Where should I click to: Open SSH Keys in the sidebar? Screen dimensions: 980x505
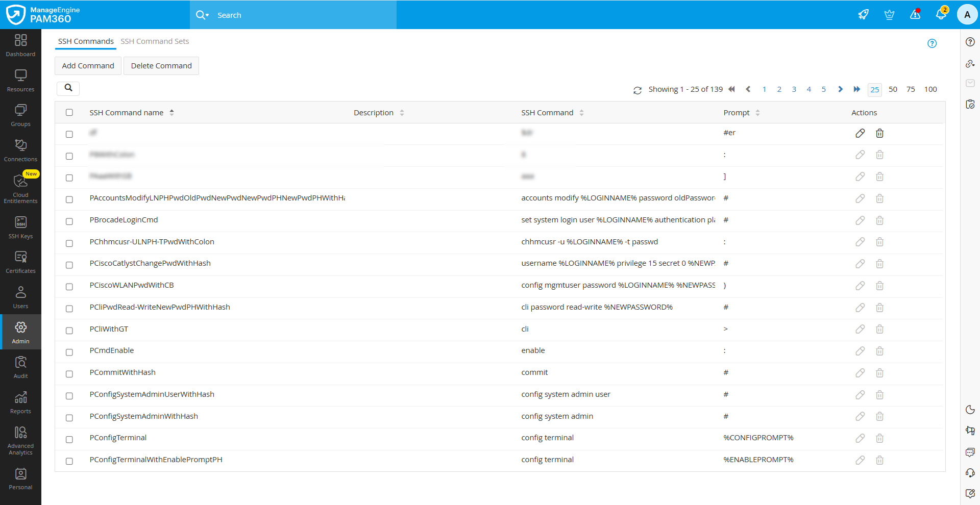point(20,228)
